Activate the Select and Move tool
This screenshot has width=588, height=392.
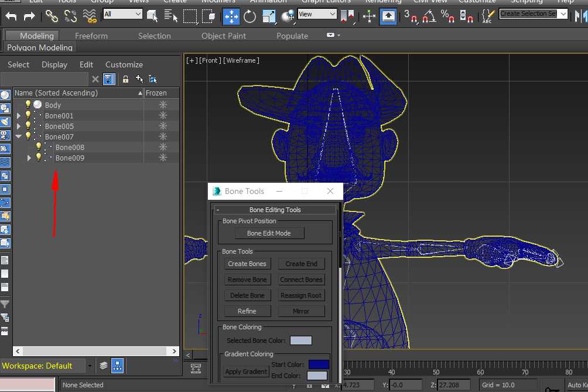[231, 16]
